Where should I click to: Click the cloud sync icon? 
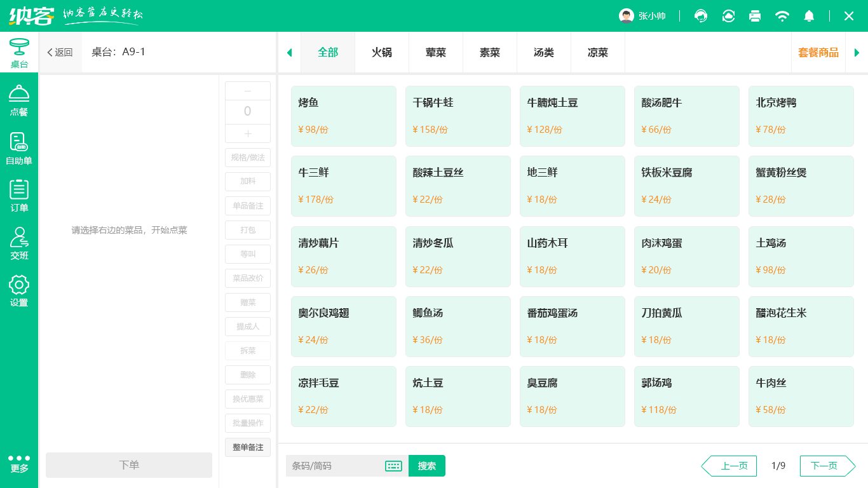(728, 15)
